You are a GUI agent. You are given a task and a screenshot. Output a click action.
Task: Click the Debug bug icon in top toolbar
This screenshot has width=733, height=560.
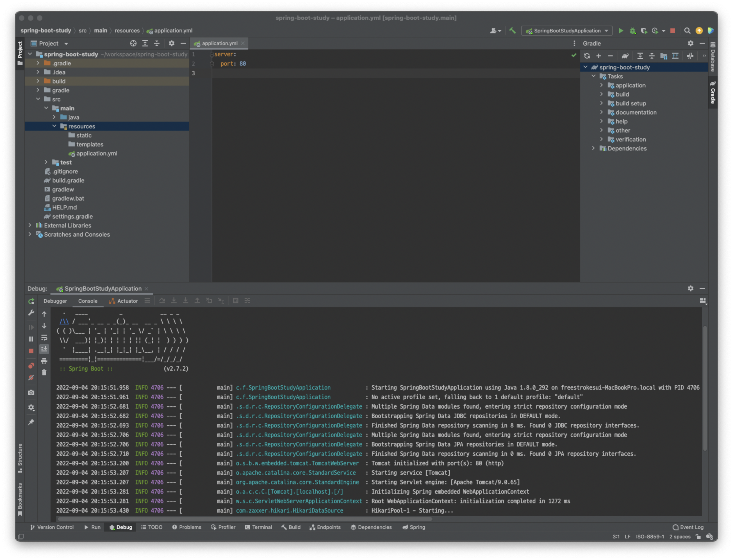(x=632, y=31)
